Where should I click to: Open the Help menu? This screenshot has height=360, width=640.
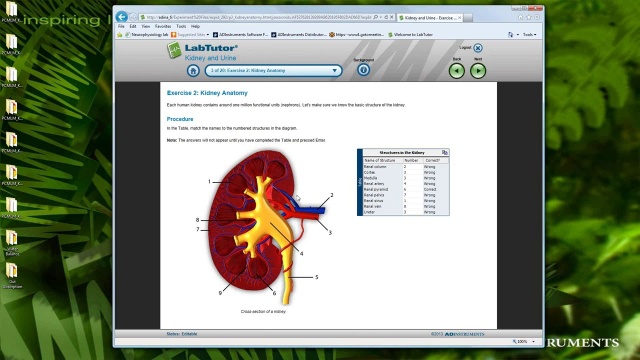click(x=196, y=26)
